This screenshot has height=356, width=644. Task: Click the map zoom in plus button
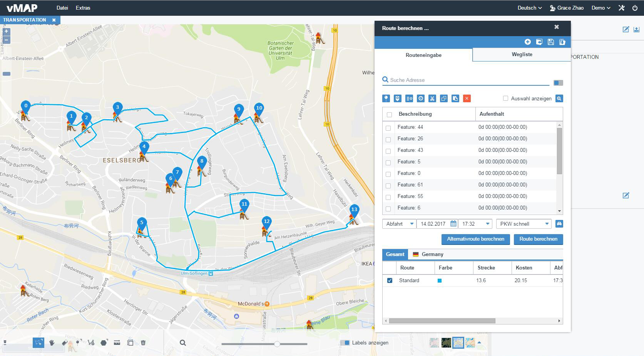[6, 32]
